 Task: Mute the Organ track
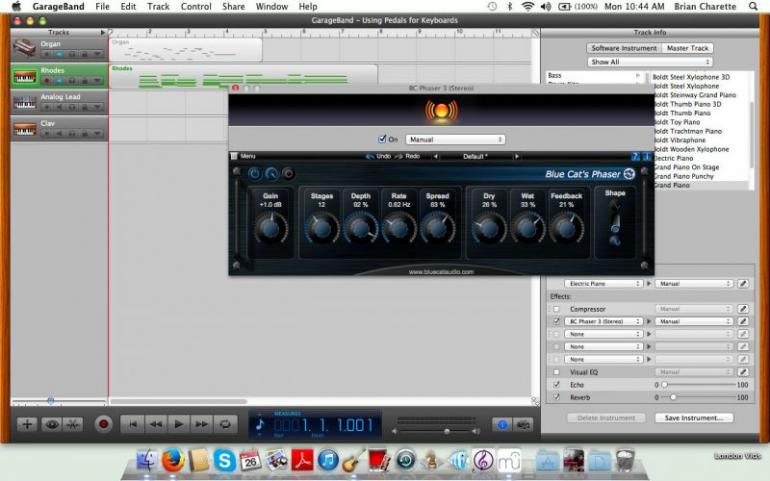[x=59, y=54]
